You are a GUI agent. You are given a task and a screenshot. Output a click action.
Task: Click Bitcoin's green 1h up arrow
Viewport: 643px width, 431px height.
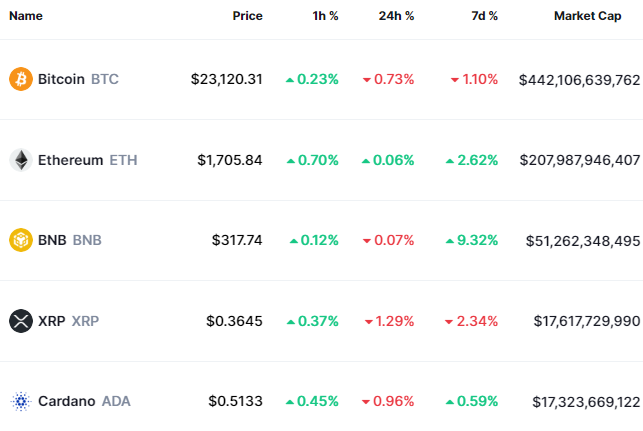290,79
